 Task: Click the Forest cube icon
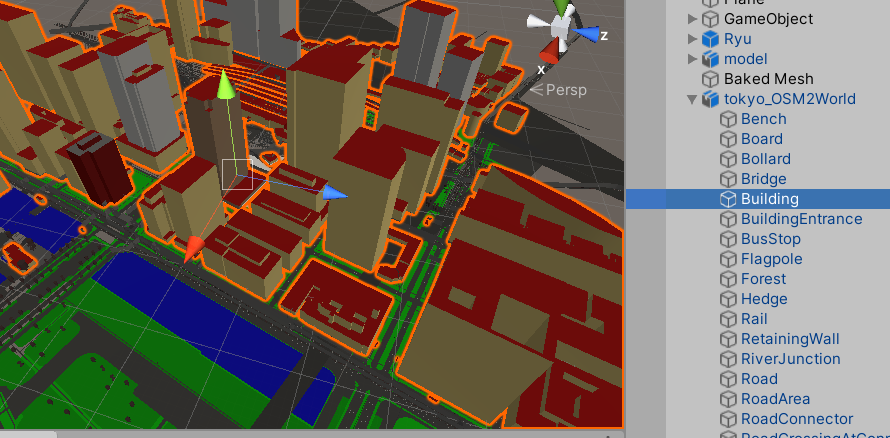coord(728,279)
